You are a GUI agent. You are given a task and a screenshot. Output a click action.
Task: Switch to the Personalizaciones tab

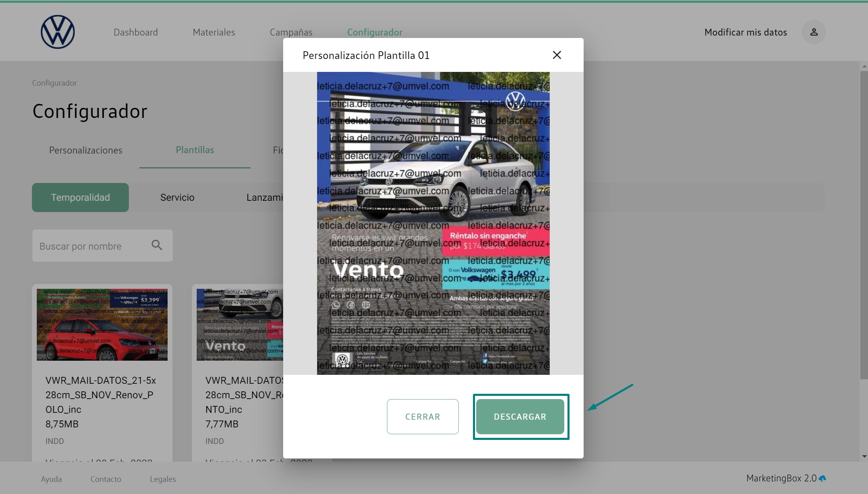click(x=86, y=150)
